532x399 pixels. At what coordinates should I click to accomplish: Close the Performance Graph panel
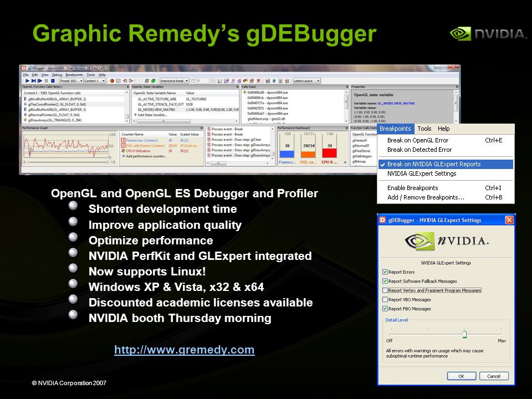tap(202, 128)
